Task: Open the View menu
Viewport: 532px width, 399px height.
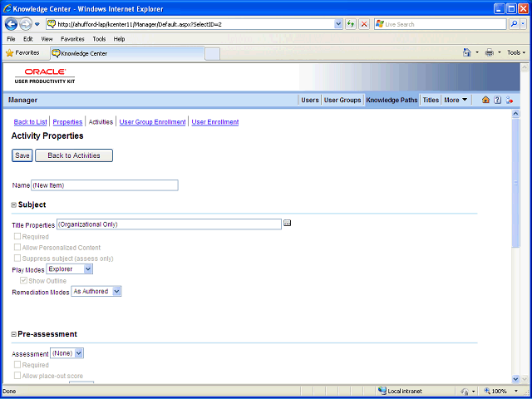Action: 47,39
